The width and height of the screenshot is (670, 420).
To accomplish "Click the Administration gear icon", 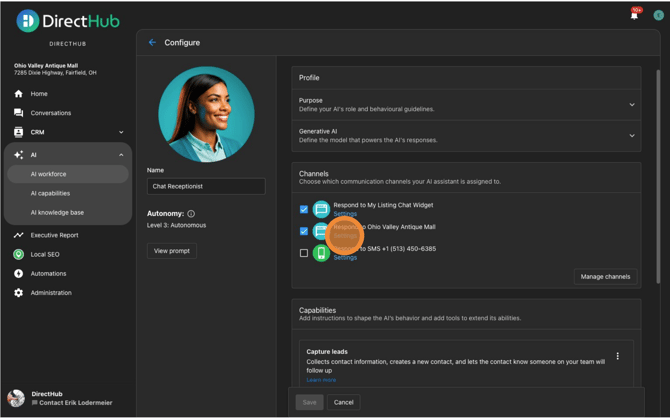I will click(18, 293).
